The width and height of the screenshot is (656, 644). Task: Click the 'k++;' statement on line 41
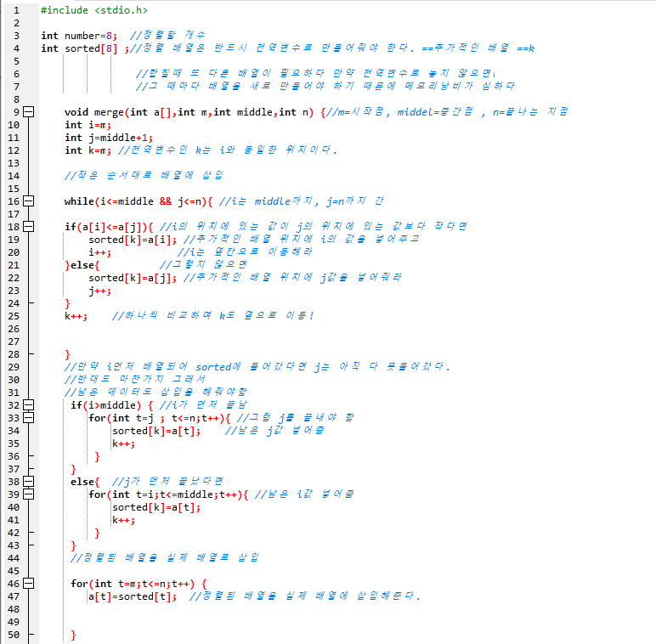tap(123, 520)
